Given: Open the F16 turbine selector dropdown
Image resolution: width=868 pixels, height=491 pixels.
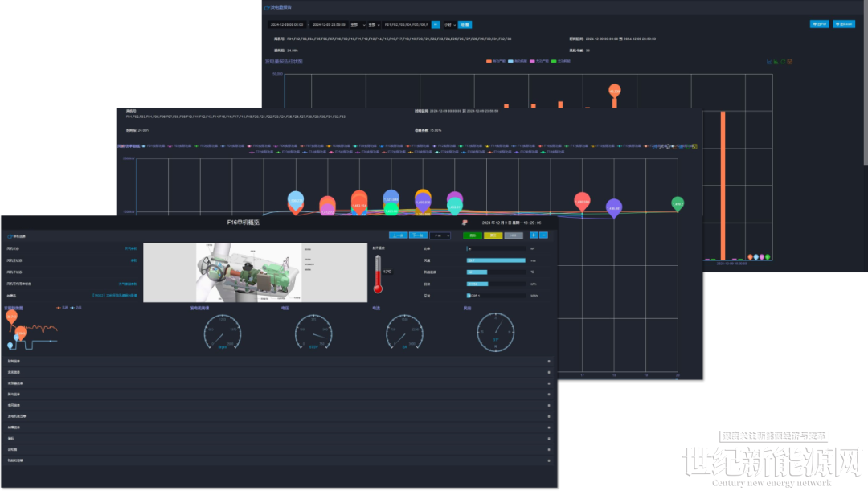Looking at the screenshot, I should tap(440, 235).
